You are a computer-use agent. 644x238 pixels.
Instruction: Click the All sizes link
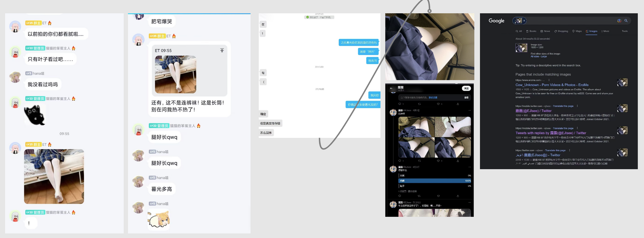[x=535, y=56]
